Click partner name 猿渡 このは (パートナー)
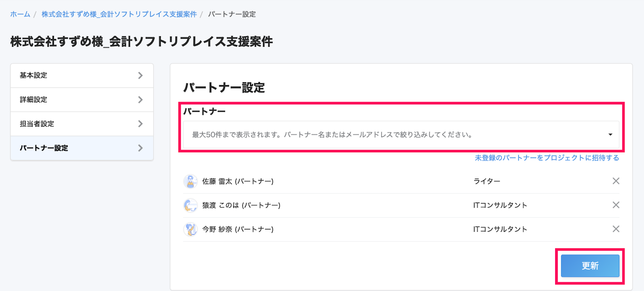This screenshot has width=644, height=291. click(x=241, y=205)
